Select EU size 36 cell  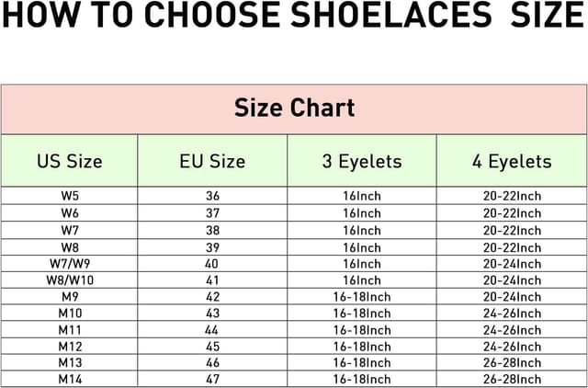point(212,196)
